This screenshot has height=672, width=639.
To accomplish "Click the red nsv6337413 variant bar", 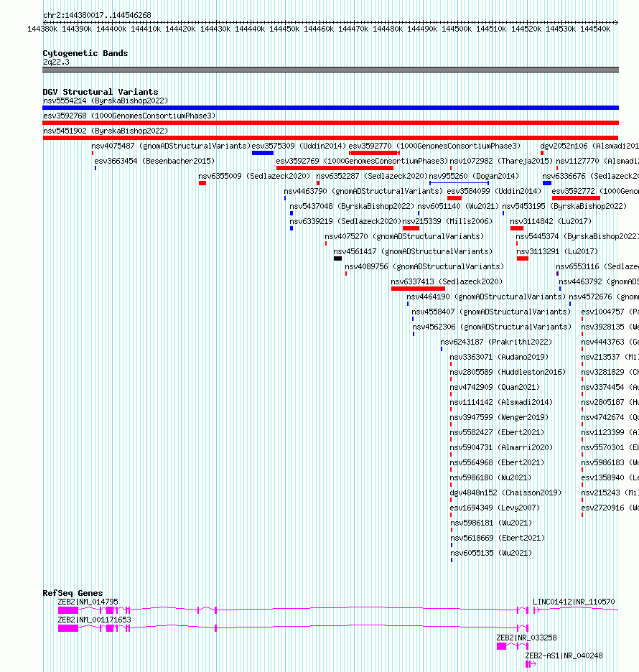I will pyautogui.click(x=419, y=289).
